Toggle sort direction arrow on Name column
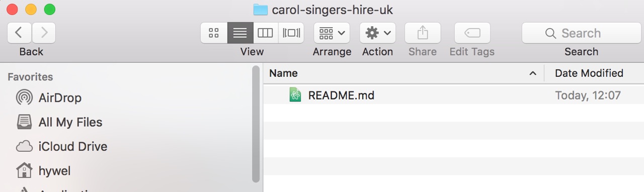 click(533, 74)
